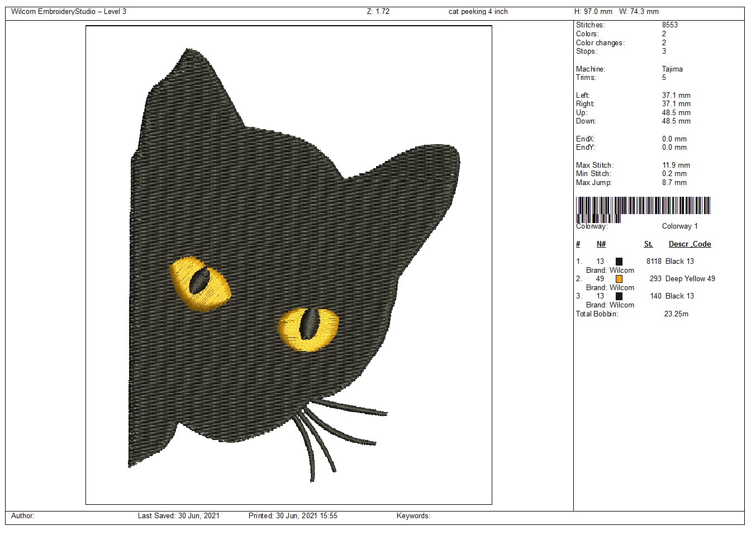Click the St. column header

point(648,244)
